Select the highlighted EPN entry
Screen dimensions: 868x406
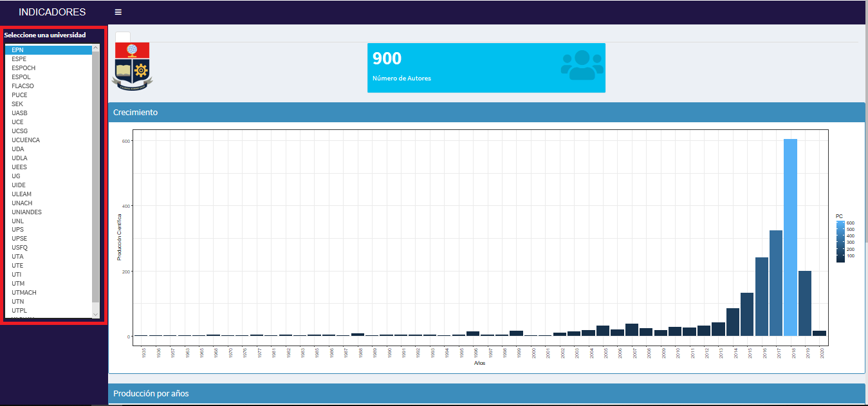[17, 50]
